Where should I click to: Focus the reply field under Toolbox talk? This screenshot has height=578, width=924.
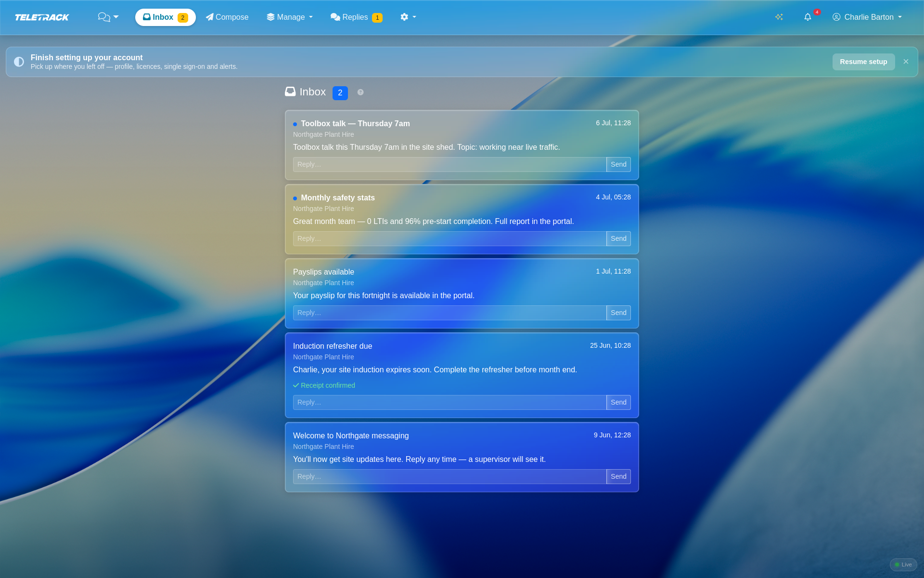point(449,164)
